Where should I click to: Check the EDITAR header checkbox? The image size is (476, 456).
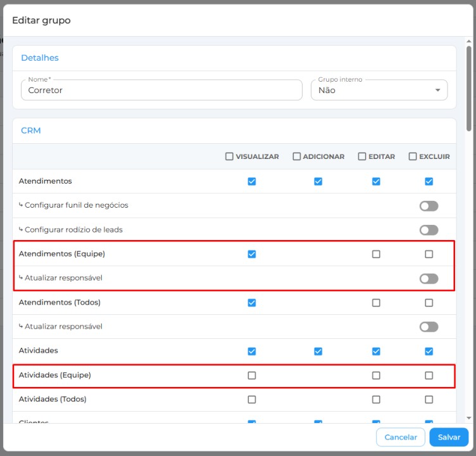(362, 156)
